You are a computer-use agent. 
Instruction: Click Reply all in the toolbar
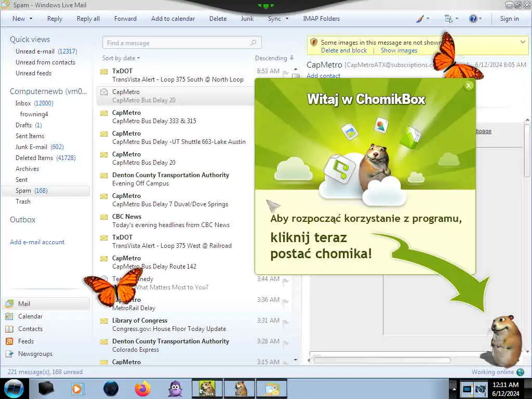88,19
